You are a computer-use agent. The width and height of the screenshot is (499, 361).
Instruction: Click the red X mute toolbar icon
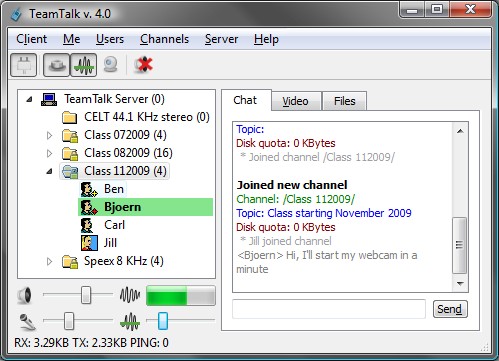[x=143, y=65]
